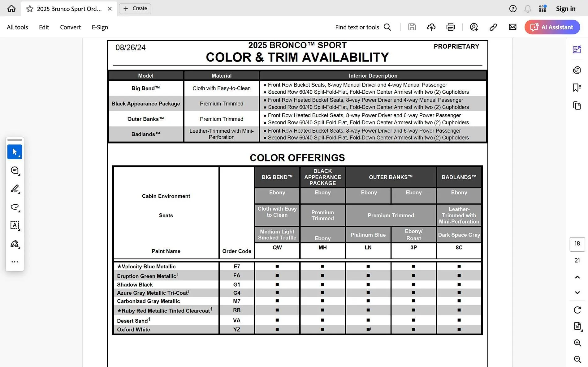Click Sign in
The width and height of the screenshot is (588, 367).
click(x=565, y=9)
